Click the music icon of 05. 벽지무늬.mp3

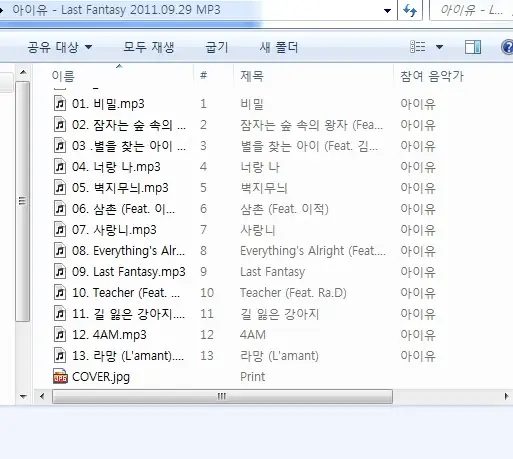(60, 187)
